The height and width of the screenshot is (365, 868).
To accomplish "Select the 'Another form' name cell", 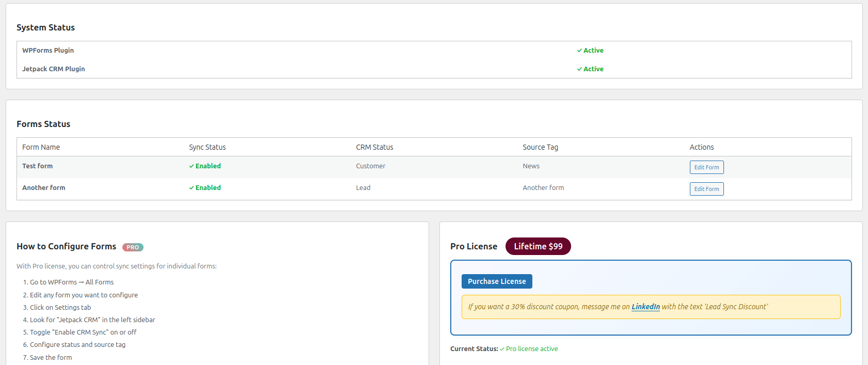I will click(x=43, y=188).
